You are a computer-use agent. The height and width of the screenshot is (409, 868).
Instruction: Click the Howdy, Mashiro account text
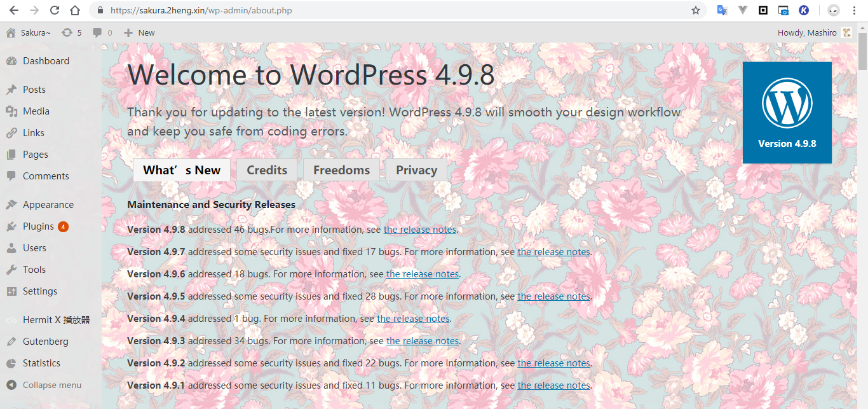(x=807, y=32)
